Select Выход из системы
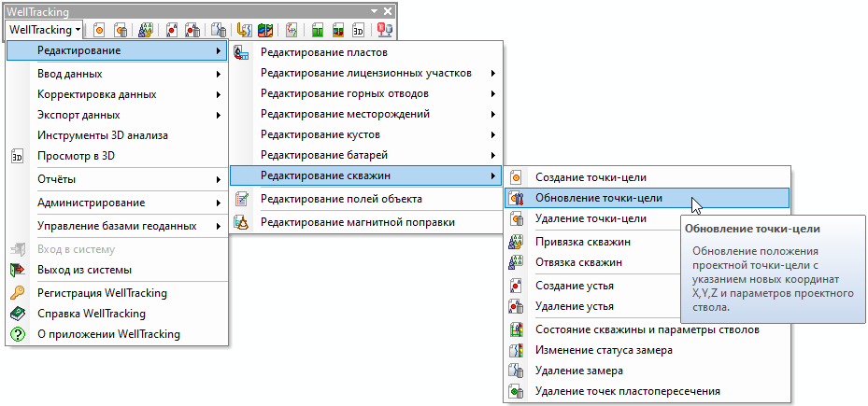This screenshot has height=406, width=868. coord(84,271)
